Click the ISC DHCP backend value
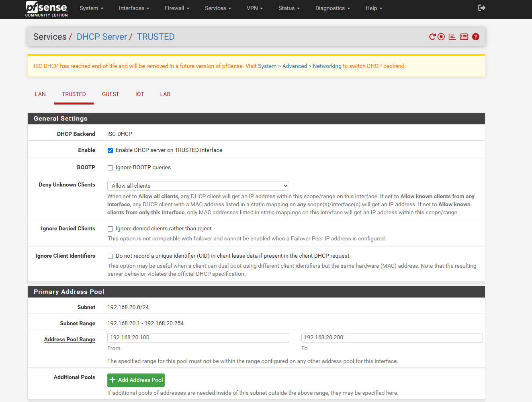The image size is (532, 402). [120, 134]
